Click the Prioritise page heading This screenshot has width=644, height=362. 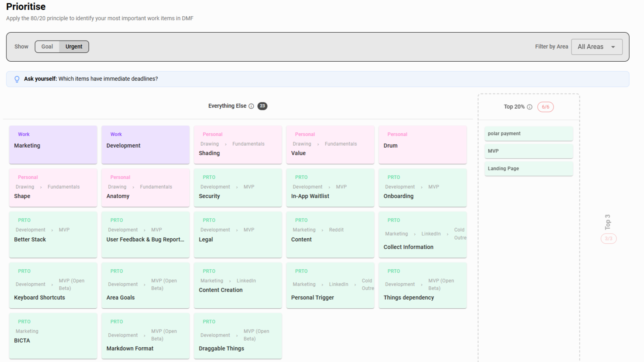pos(26,7)
